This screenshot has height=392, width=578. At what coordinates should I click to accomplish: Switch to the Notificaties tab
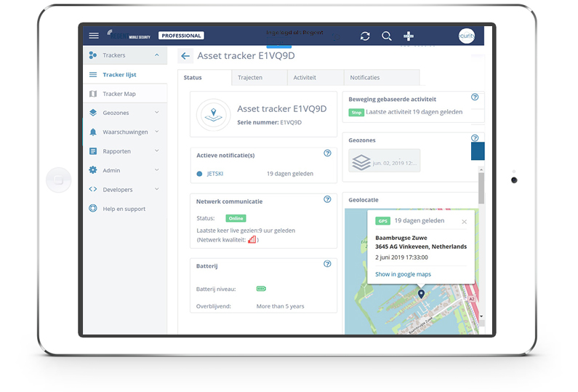click(365, 77)
